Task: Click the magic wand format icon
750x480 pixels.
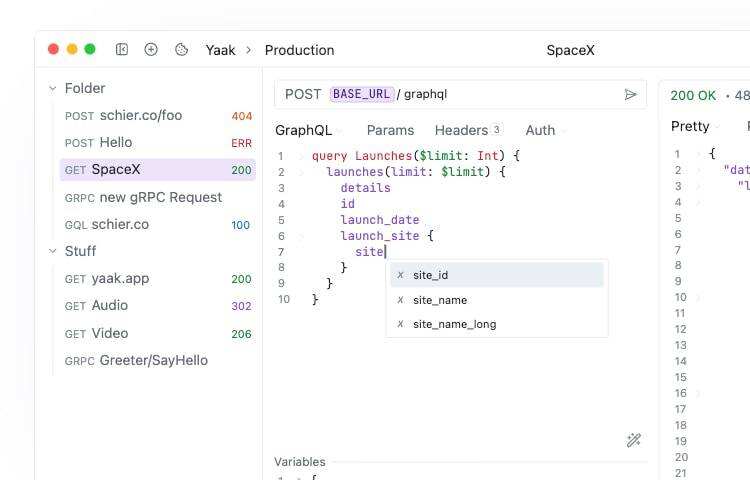Action: pyautogui.click(x=633, y=440)
